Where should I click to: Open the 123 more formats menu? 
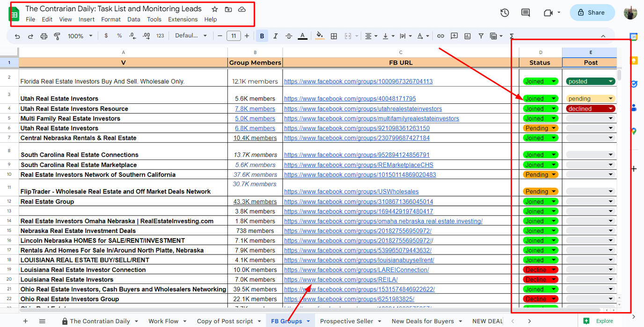[160, 36]
